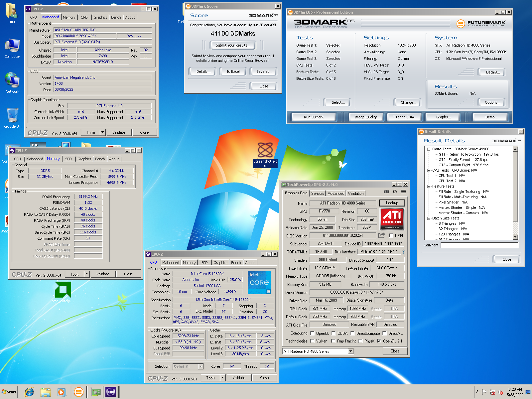Collapse the CPU Tests tree node

point(429,170)
